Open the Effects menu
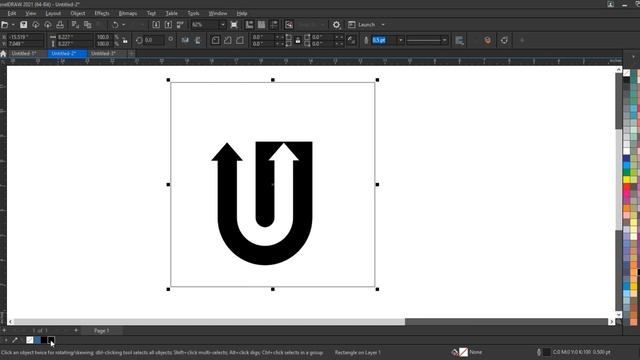 coord(102,13)
